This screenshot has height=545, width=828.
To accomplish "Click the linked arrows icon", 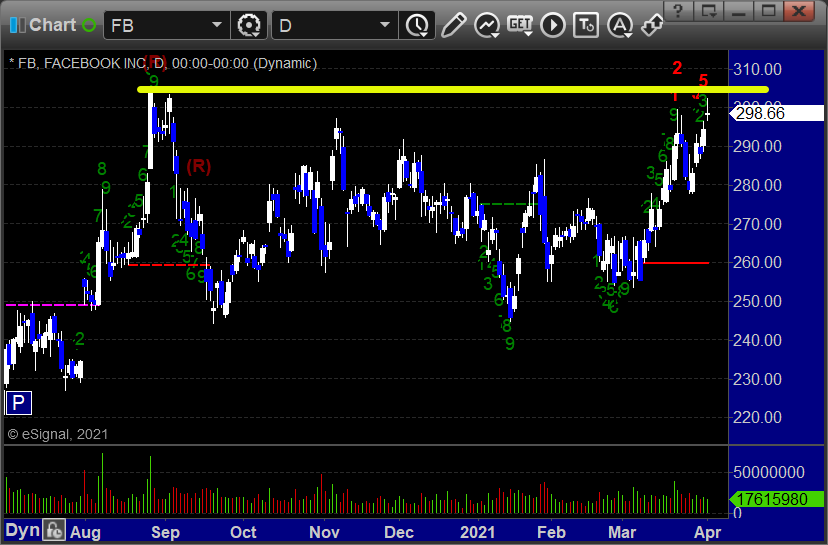I will (652, 25).
